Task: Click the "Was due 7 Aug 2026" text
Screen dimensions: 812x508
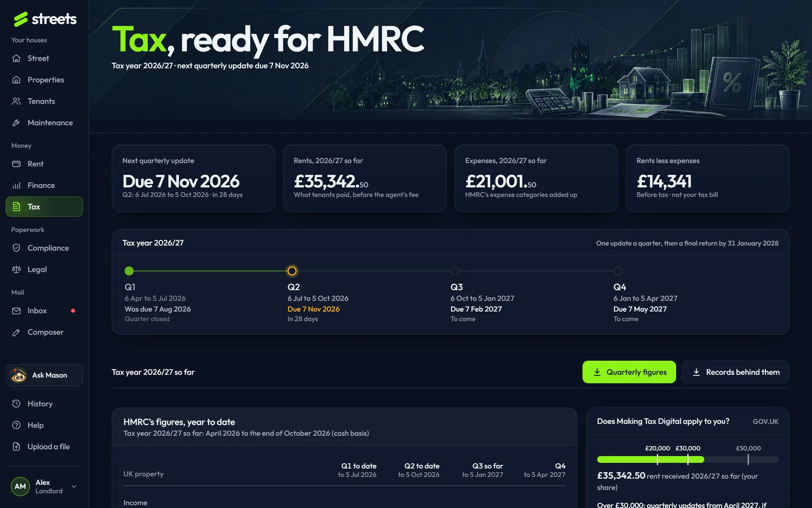Action: [158, 309]
